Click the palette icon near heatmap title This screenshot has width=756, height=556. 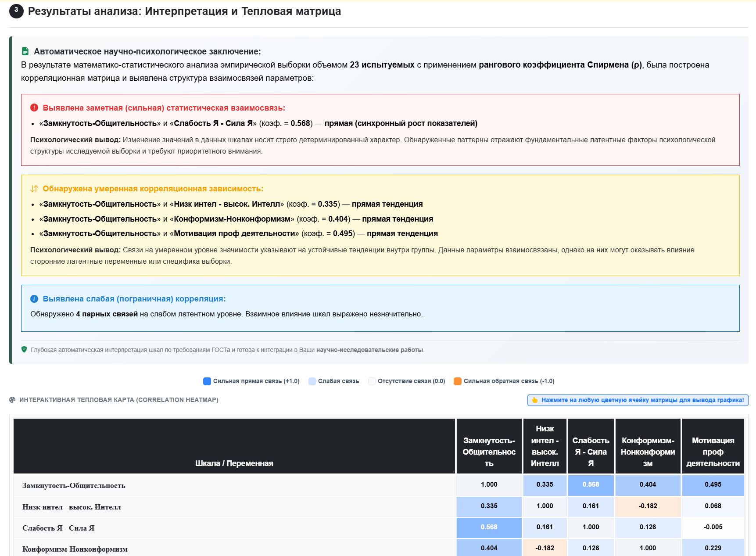[x=12, y=400]
